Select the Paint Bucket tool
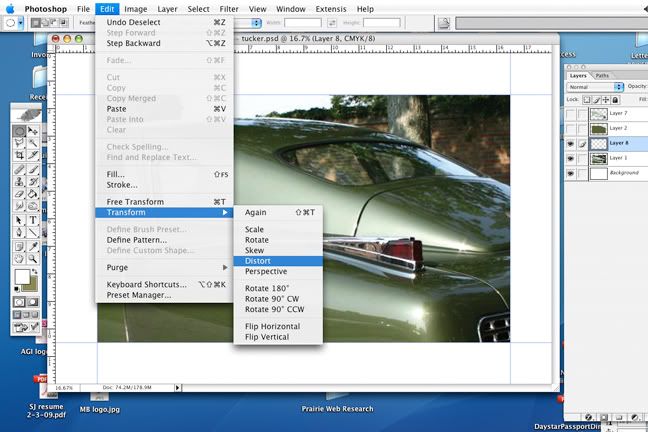Screen dimensions: 648x432 pos(33,193)
